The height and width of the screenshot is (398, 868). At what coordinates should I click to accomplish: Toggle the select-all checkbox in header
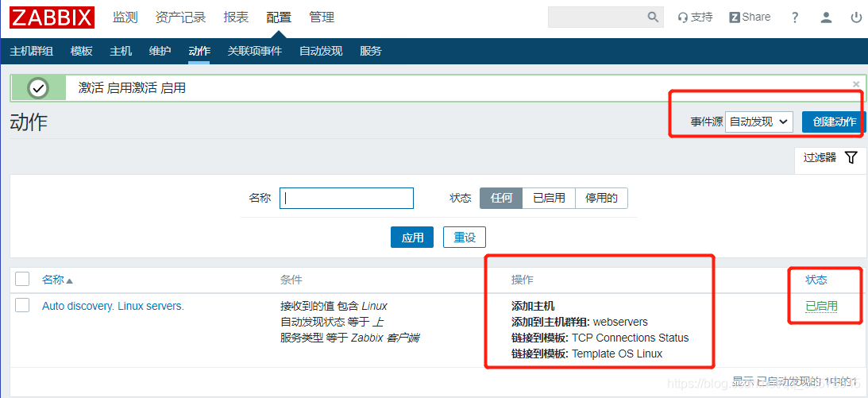pyautogui.click(x=22, y=279)
